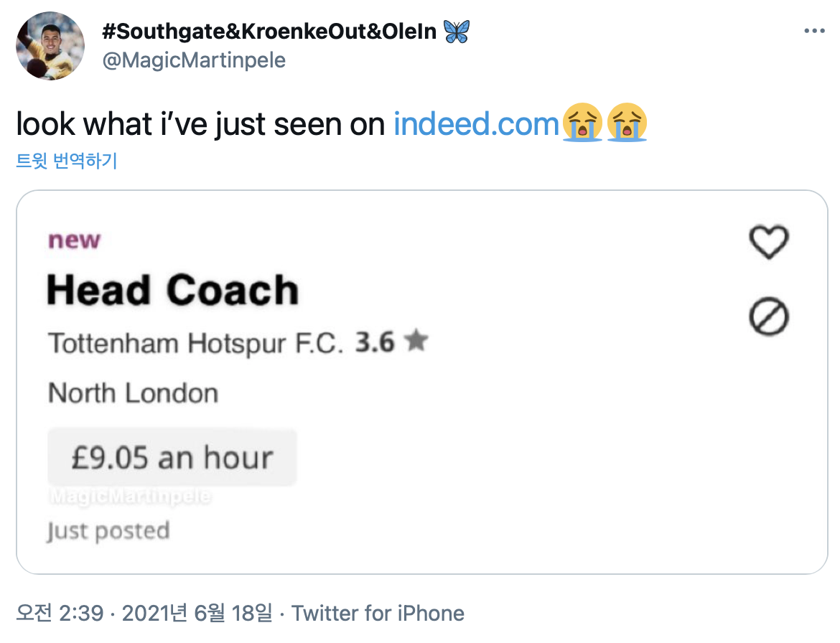This screenshot has height=643, width=840.
Task: Click the Head Coach job title
Action: [172, 291]
